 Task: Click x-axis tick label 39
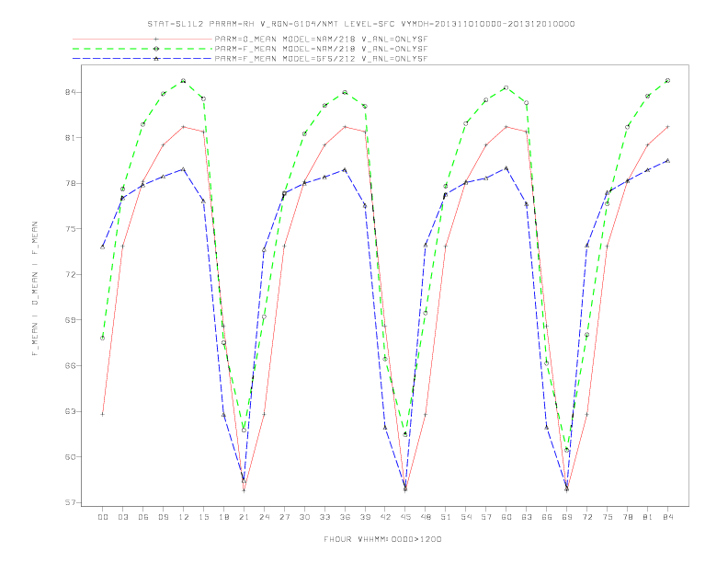pos(365,517)
